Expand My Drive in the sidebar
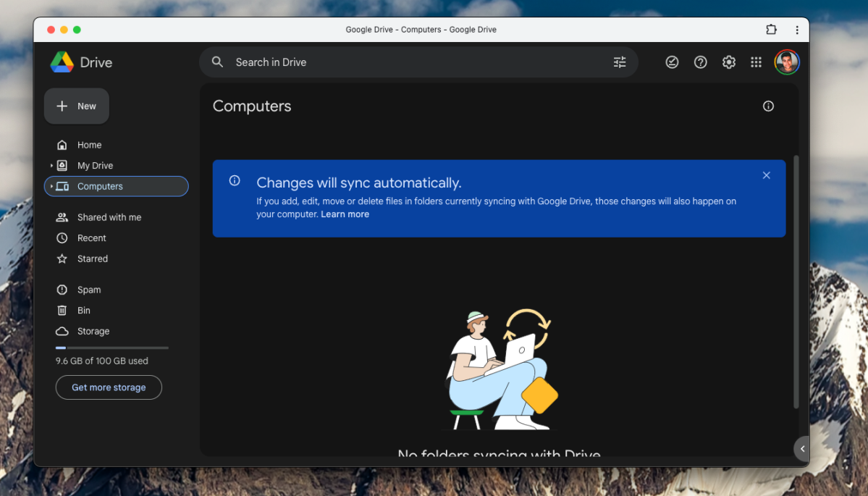 (50, 165)
